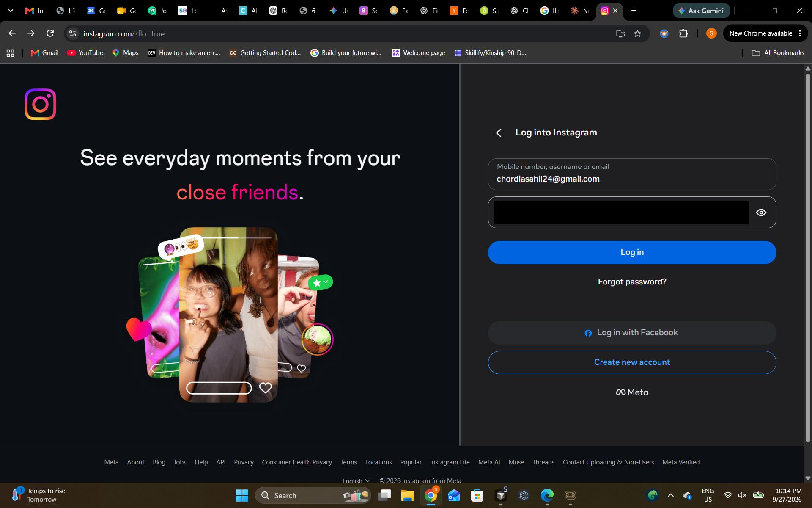The height and width of the screenshot is (508, 812).
Task: Open the New Chrome available menu
Action: 765,33
